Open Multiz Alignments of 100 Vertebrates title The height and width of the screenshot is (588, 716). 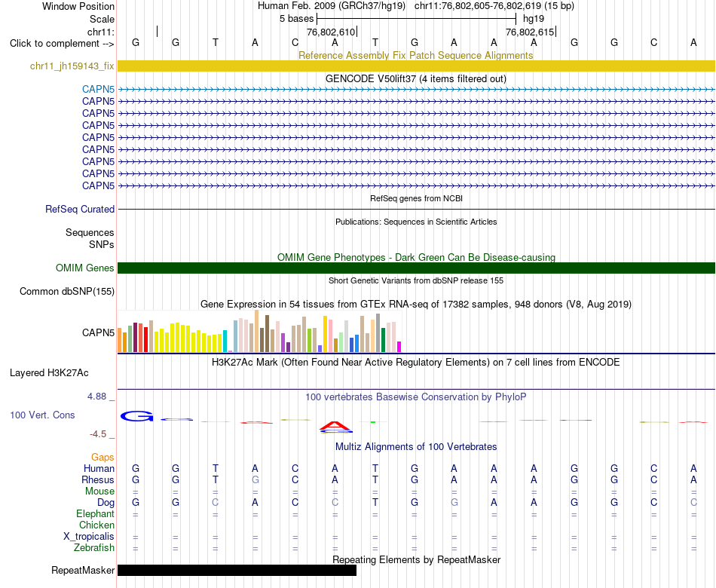click(x=416, y=447)
